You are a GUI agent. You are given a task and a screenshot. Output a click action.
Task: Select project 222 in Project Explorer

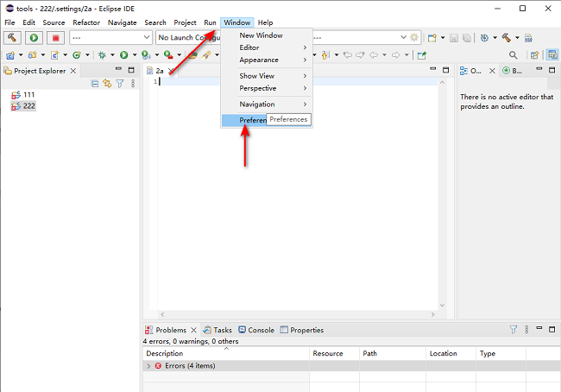tap(29, 106)
